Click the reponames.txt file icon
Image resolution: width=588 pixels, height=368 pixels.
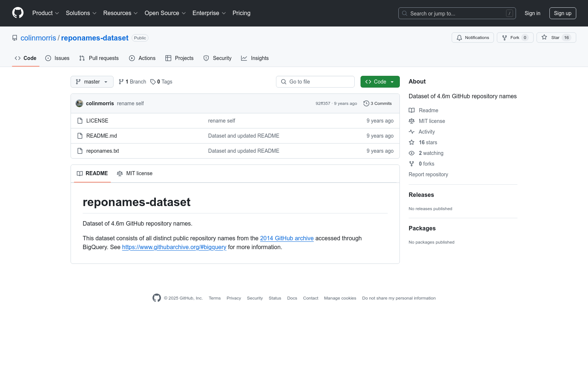pyautogui.click(x=80, y=151)
